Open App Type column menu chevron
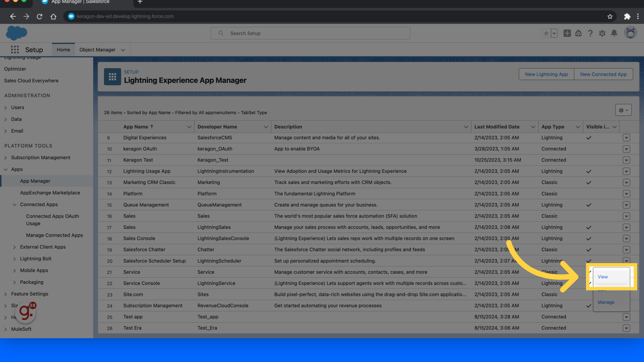Image resolution: width=644 pixels, height=362 pixels. coord(578,127)
